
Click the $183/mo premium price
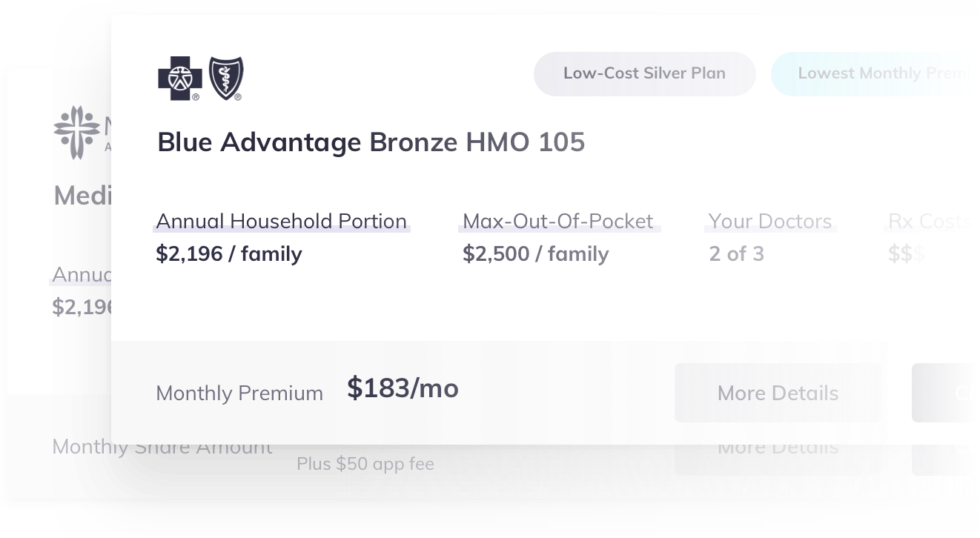click(x=403, y=388)
